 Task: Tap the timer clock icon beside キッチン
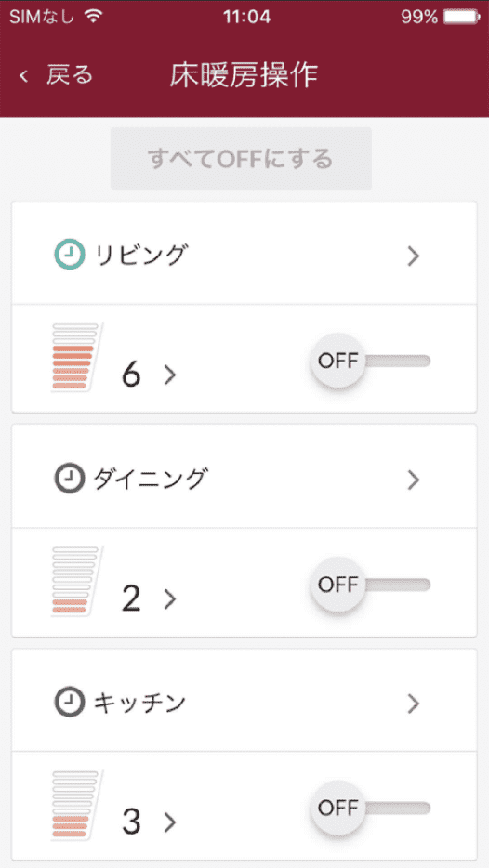70,703
